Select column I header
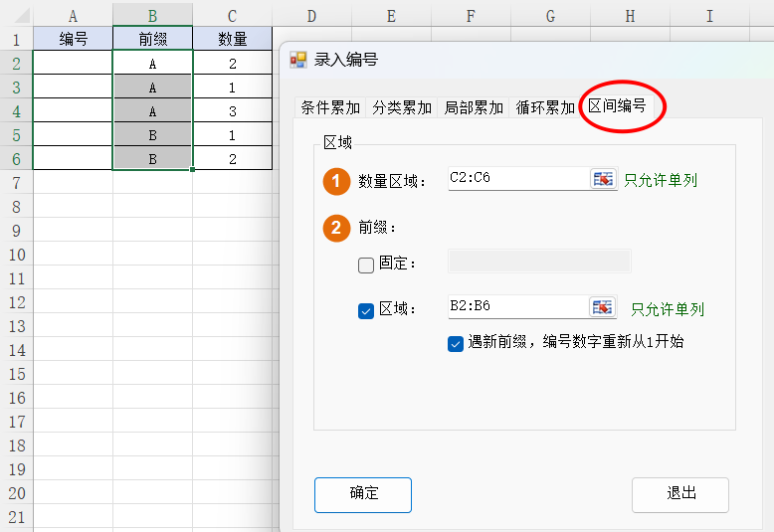Image resolution: width=774 pixels, height=532 pixels. pyautogui.click(x=709, y=16)
